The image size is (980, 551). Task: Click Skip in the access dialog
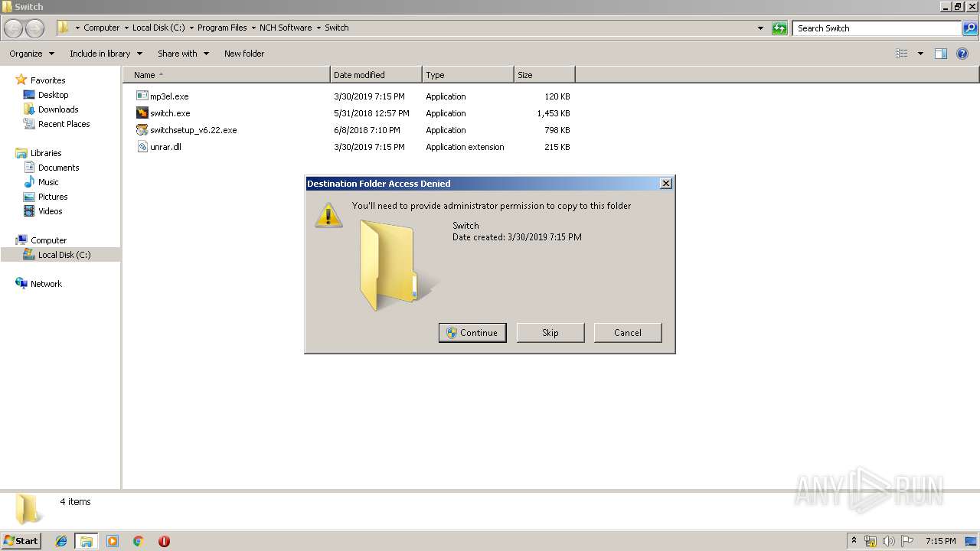550,333
